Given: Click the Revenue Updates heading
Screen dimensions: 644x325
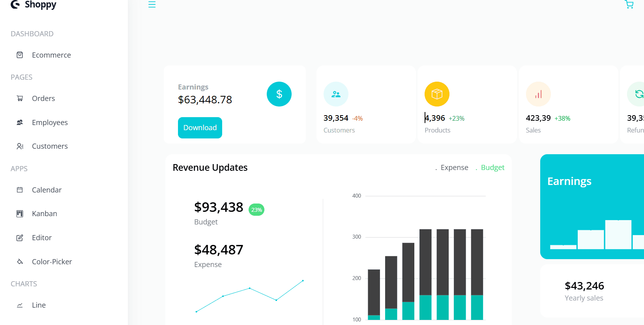Looking at the screenshot, I should [210, 168].
